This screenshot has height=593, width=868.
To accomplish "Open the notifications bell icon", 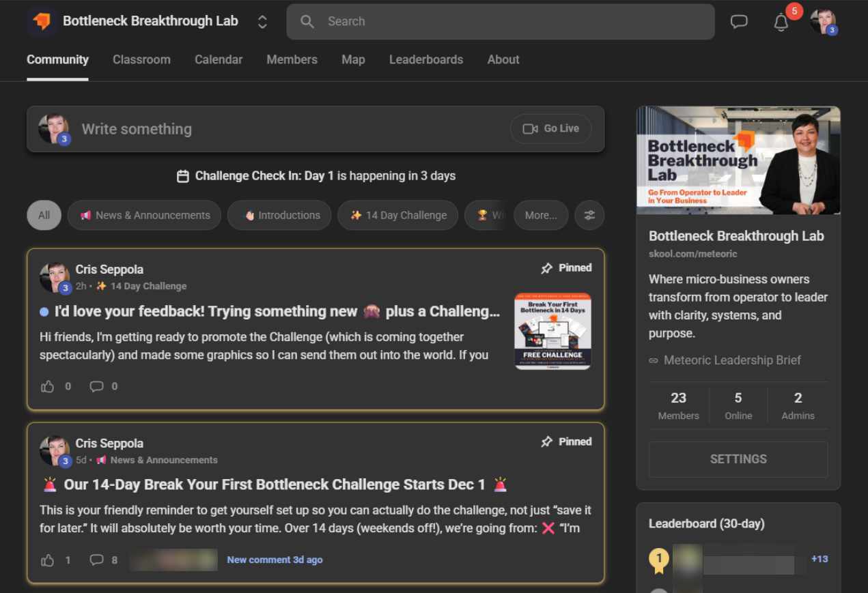I will [781, 22].
